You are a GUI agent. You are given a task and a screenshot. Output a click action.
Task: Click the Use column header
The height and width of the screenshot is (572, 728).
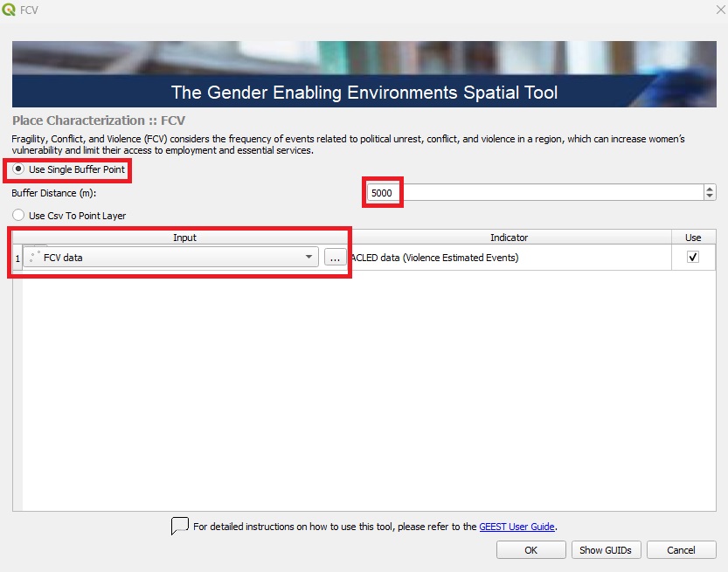coord(693,238)
